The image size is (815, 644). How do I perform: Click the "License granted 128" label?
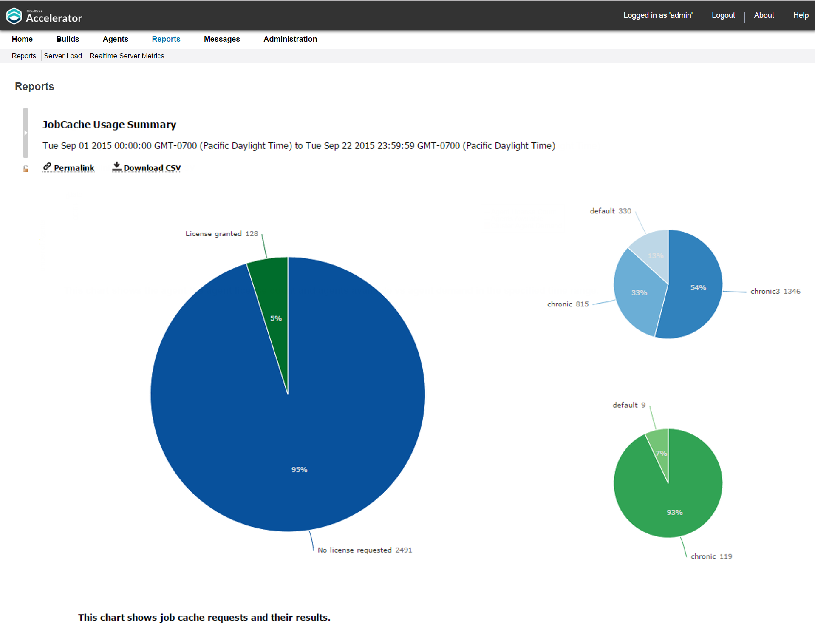pos(222,234)
